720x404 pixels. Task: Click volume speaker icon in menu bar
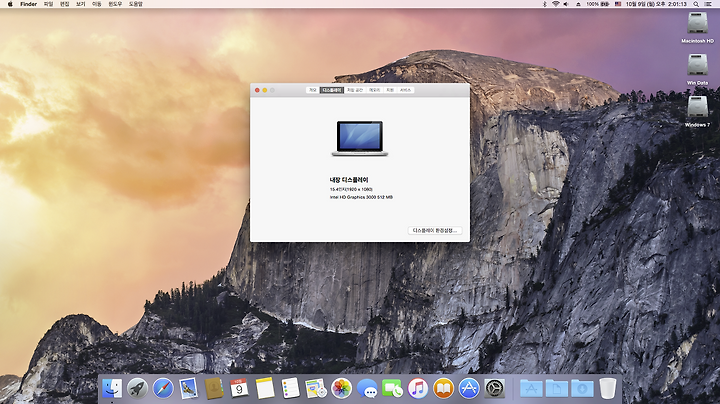(566, 4)
